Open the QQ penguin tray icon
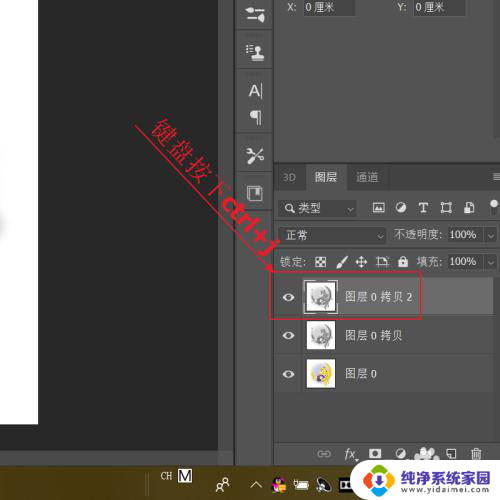This screenshot has width=500, height=500. 279,485
